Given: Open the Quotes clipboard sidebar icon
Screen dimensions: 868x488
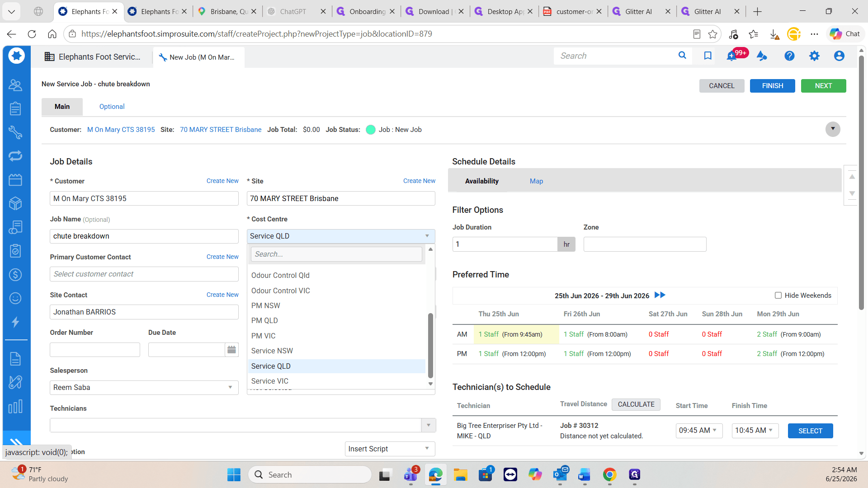Looking at the screenshot, I should pyautogui.click(x=15, y=108).
